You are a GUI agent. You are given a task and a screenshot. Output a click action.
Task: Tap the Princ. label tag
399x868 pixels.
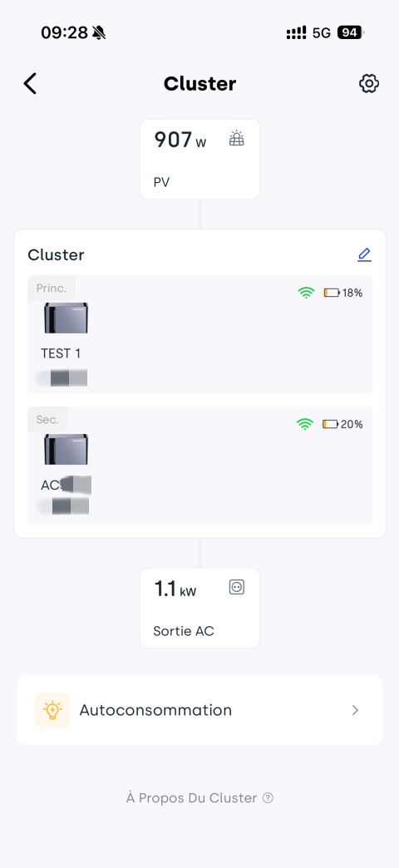coord(52,288)
